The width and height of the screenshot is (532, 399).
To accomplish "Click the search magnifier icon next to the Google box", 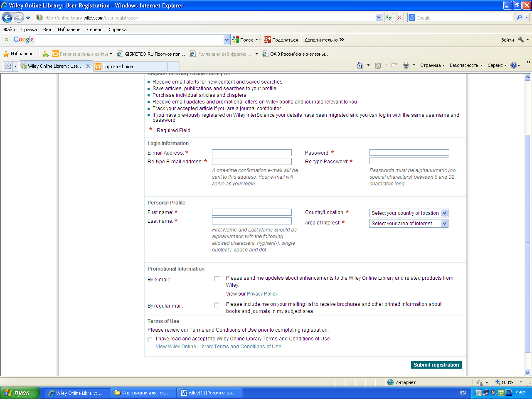I will pos(519,17).
